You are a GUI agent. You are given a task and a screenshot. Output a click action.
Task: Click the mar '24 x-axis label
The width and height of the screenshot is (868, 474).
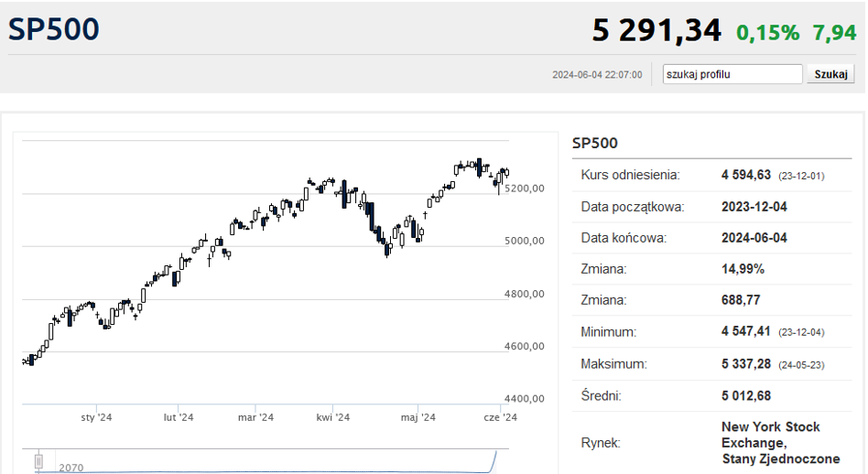(255, 417)
